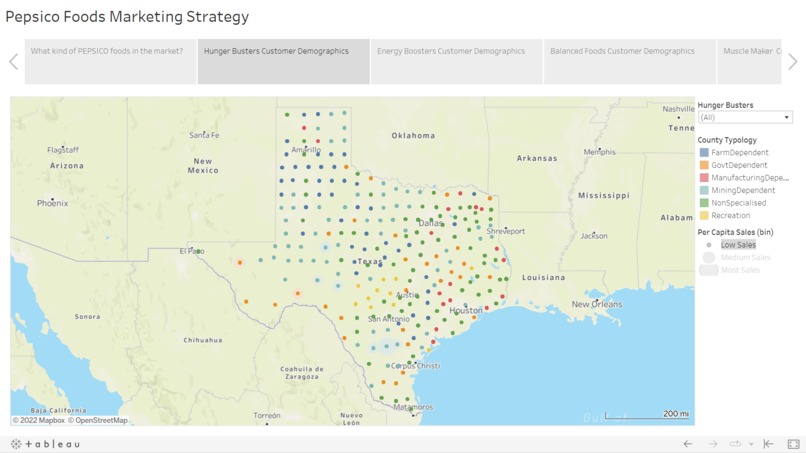The image size is (806, 453).
Task: Click the MiningDependent teal color swatch
Action: tap(704, 190)
